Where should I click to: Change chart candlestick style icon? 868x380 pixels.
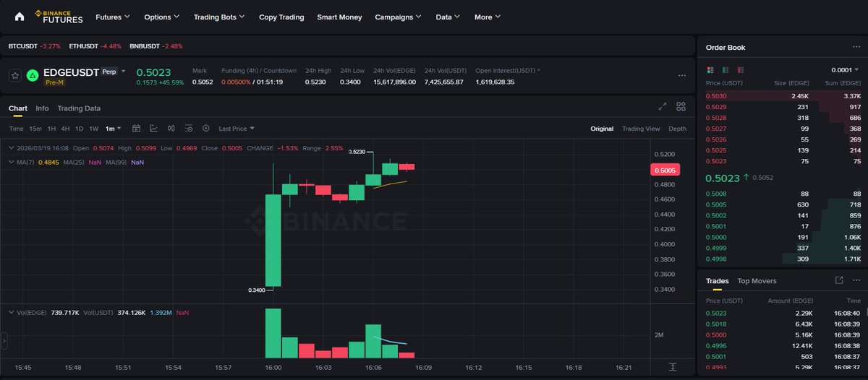[x=171, y=129]
